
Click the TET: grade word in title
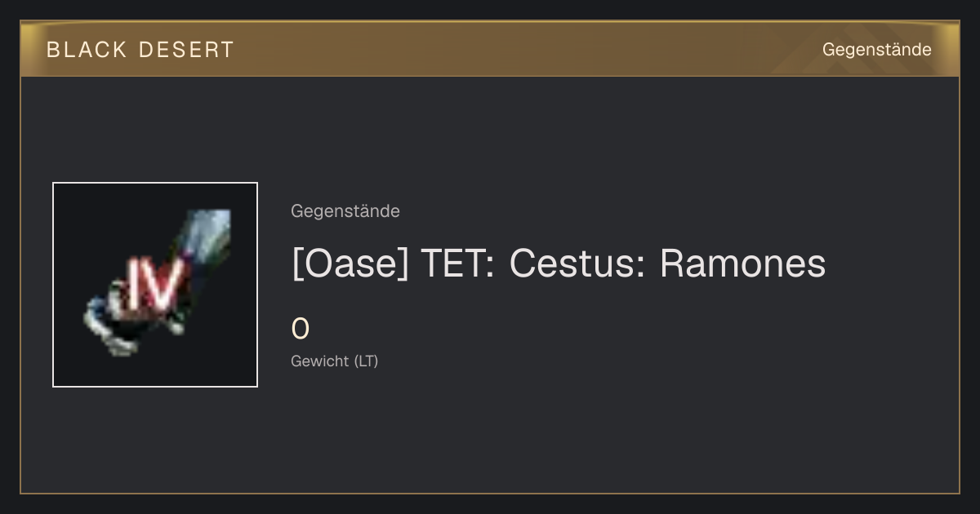pos(457,264)
